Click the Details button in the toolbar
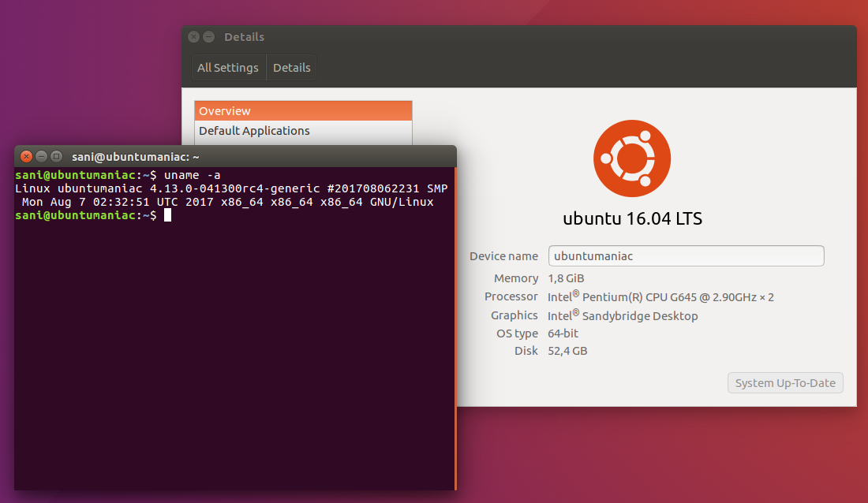The height and width of the screenshot is (503, 868). coord(292,68)
